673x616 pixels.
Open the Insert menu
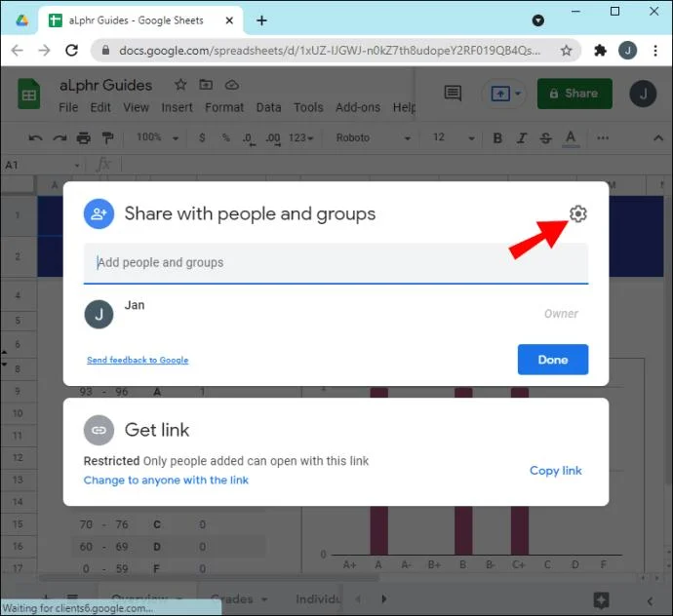click(177, 107)
